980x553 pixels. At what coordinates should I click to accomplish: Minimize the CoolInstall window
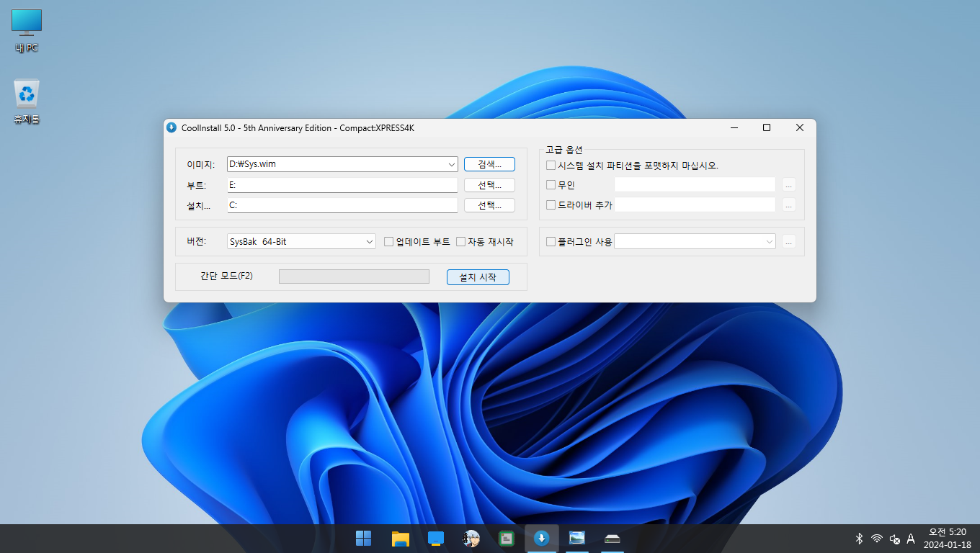734,127
